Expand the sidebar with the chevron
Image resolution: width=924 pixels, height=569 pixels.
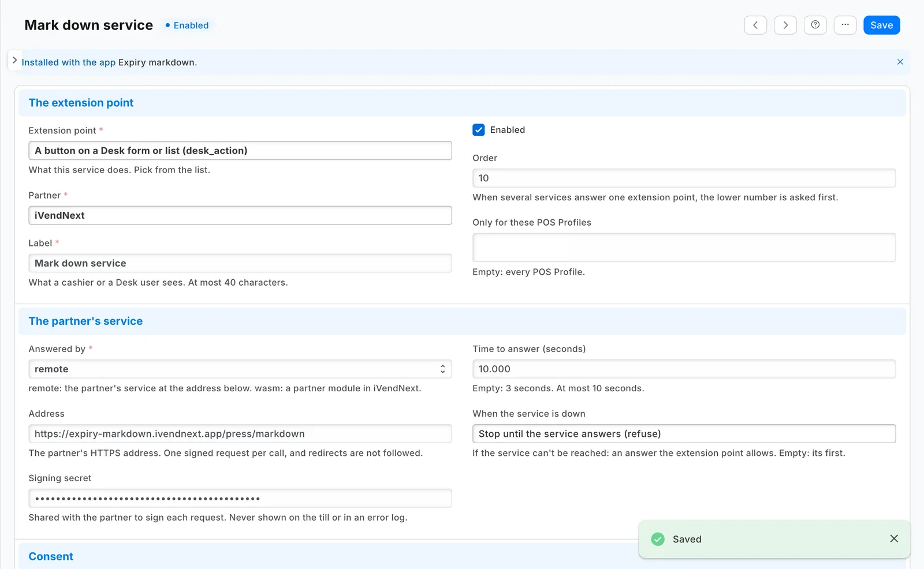click(x=14, y=60)
